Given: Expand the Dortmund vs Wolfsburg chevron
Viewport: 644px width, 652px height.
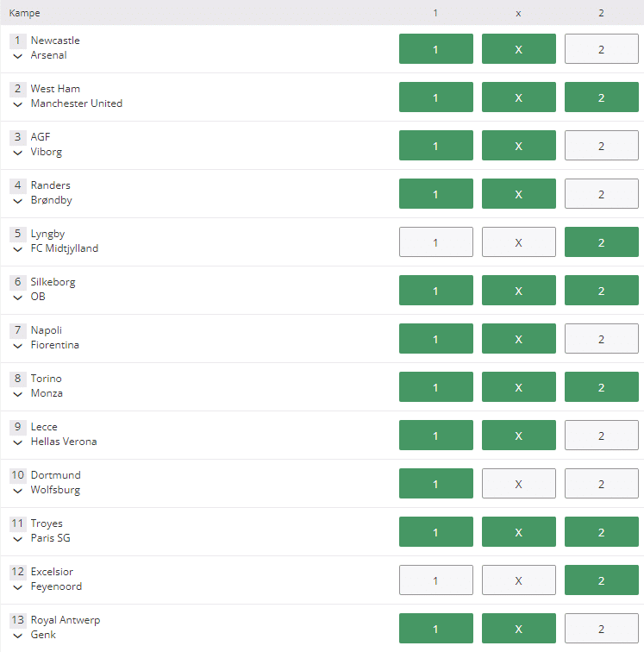Looking at the screenshot, I should pyautogui.click(x=17, y=491).
